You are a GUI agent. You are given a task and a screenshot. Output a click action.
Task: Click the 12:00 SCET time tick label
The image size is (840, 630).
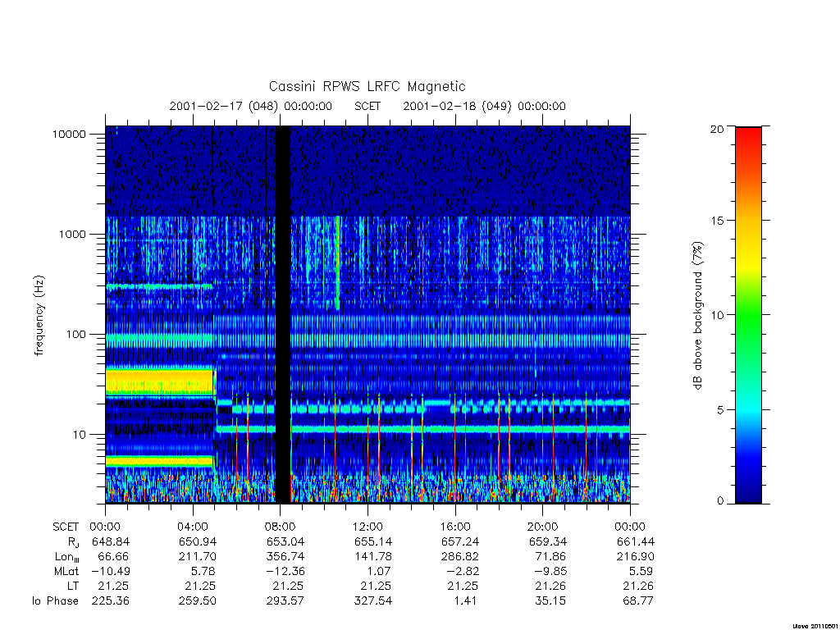pyautogui.click(x=367, y=527)
